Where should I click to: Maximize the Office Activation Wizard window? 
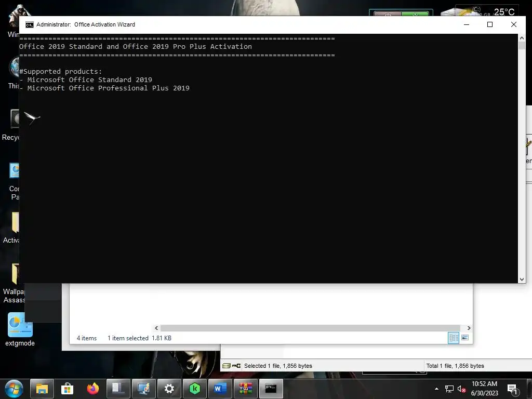coord(489,24)
